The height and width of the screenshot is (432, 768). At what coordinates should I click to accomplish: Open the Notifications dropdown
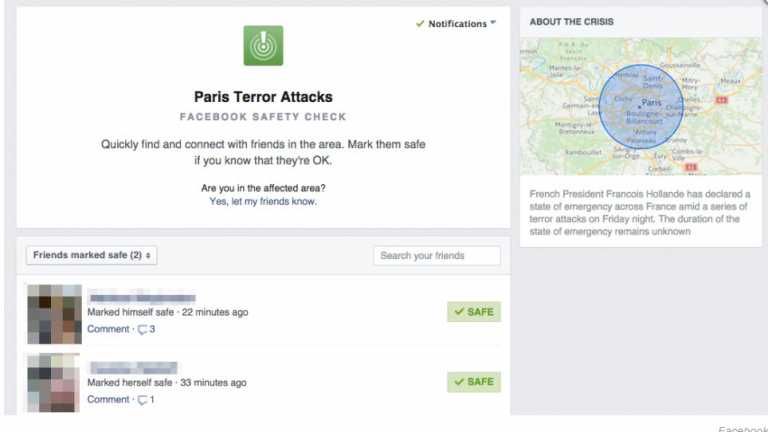(456, 24)
